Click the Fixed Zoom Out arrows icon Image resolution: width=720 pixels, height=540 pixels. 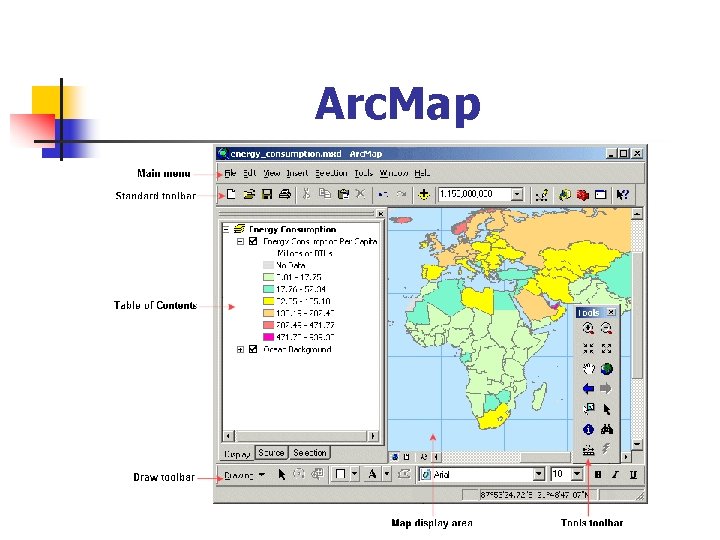click(606, 348)
